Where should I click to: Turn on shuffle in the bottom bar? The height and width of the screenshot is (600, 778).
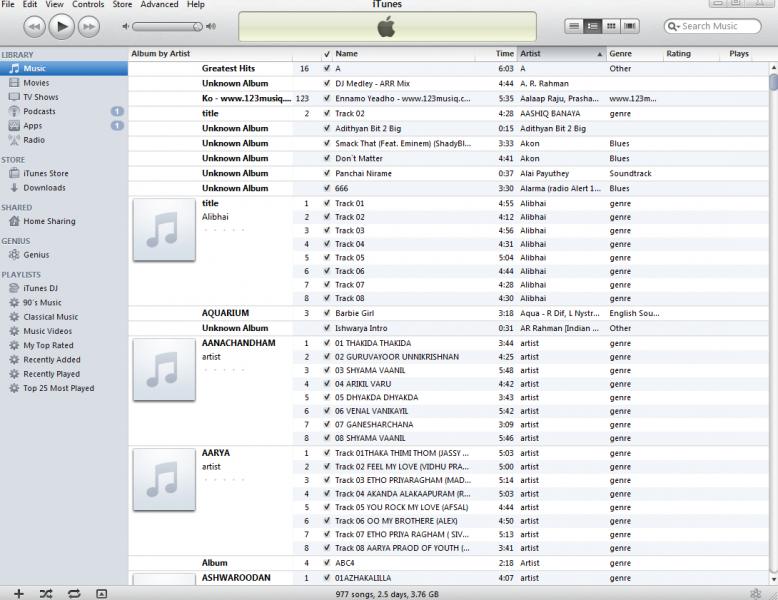click(46, 593)
